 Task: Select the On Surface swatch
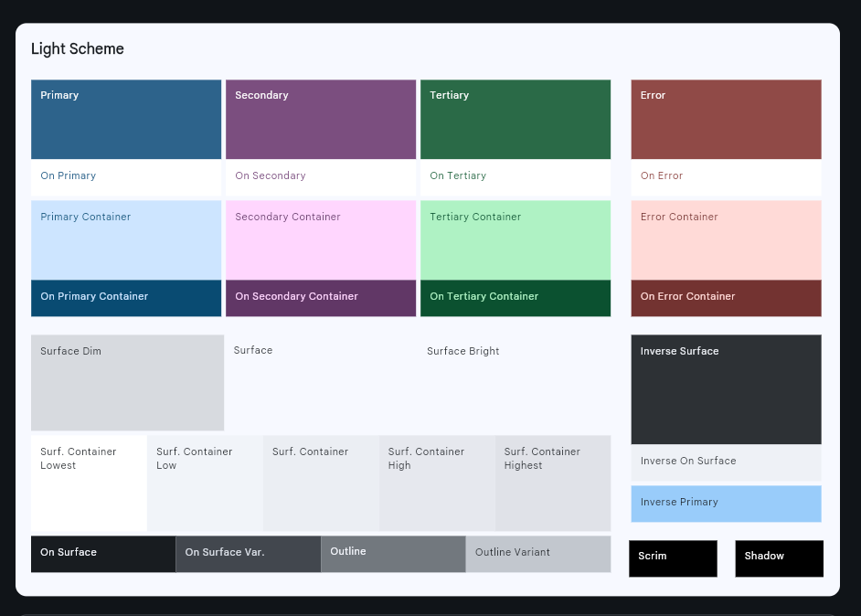103,554
